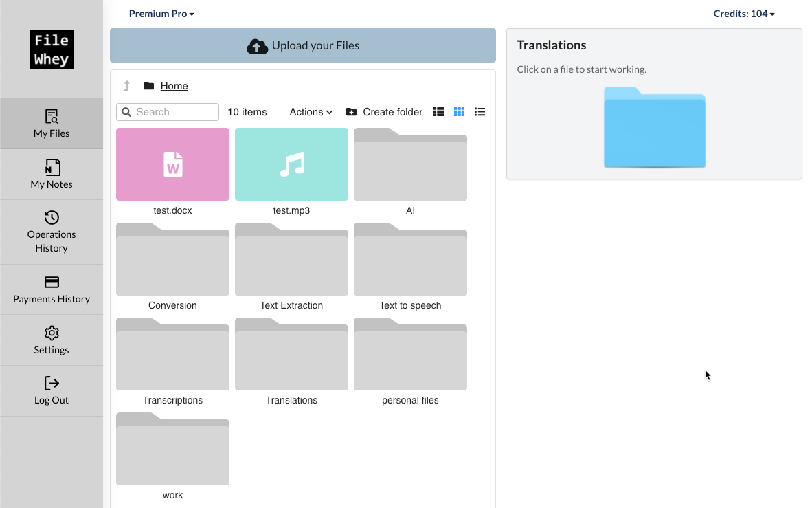Open Payments History in the sidebar
Viewport: 812px width, 508px height.
coord(52,290)
